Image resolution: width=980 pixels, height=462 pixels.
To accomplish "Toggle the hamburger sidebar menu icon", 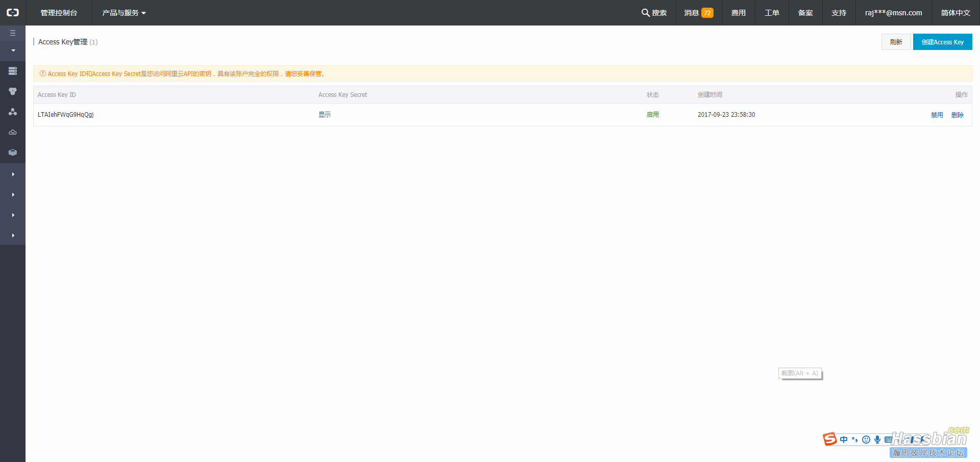I will pyautogui.click(x=13, y=33).
